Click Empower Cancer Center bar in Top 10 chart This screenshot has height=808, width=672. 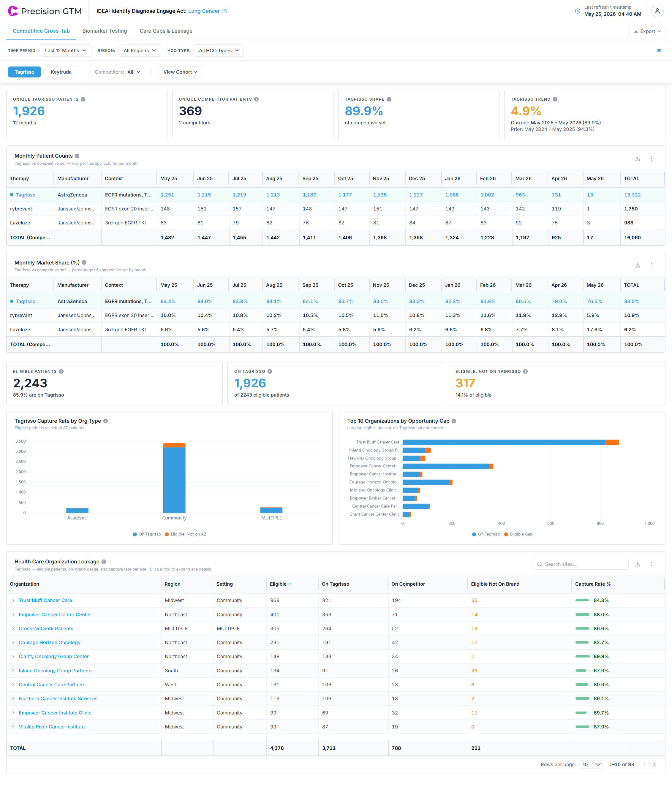(448, 466)
